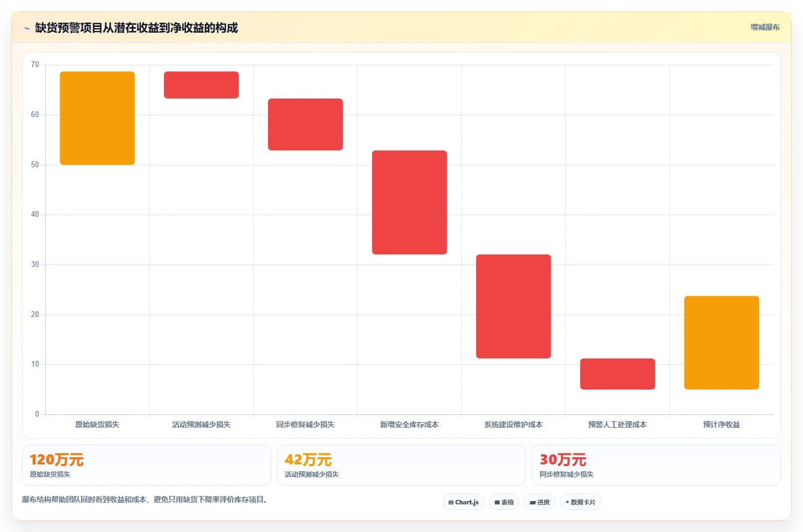Click the y-axis tick value 10

(35, 364)
